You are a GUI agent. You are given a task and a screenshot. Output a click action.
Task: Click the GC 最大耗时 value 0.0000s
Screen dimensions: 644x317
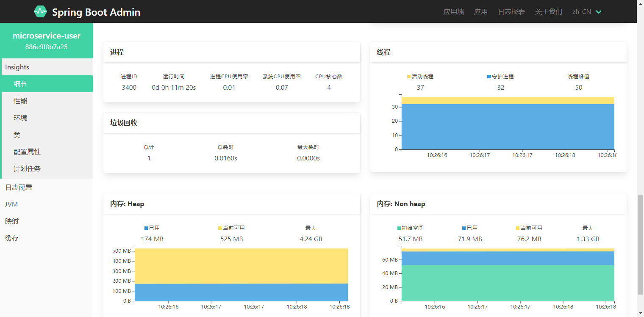(308, 158)
